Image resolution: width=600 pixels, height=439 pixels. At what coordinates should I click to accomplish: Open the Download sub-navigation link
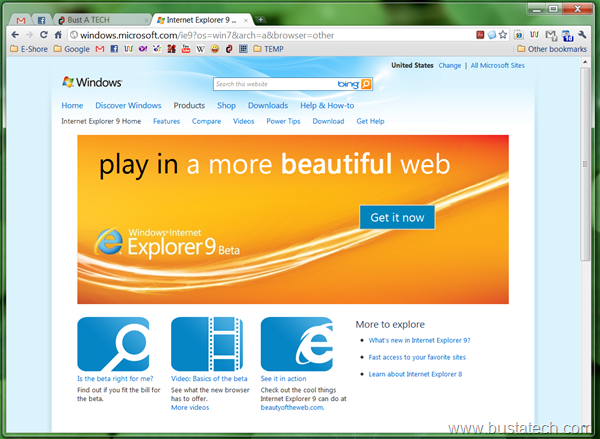coord(328,121)
